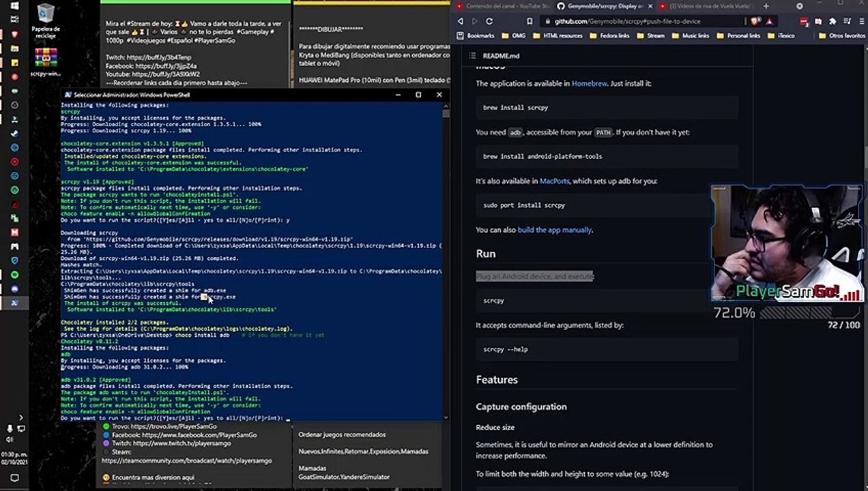The width and height of the screenshot is (868, 491).
Task: Click the Run heading in the README
Action: [x=486, y=253]
